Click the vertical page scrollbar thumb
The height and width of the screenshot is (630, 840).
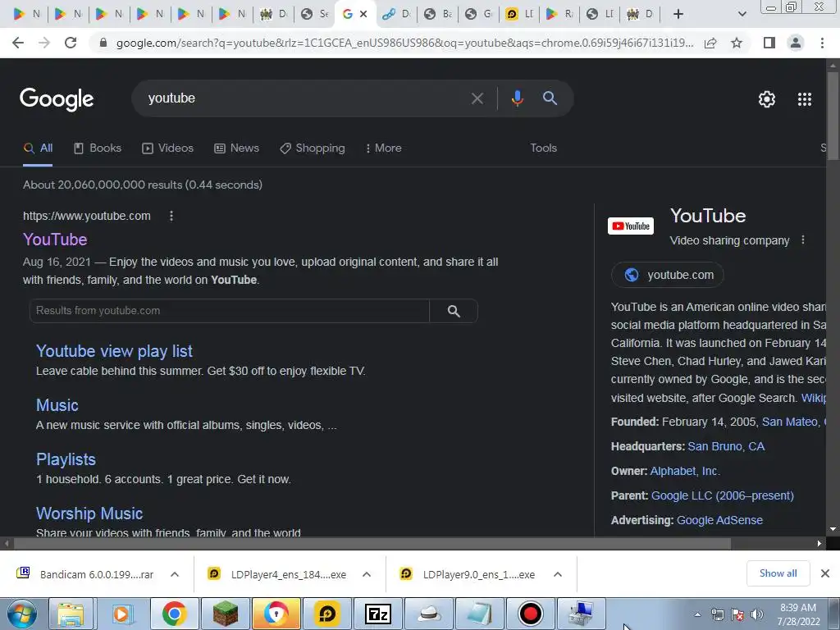pos(833,115)
